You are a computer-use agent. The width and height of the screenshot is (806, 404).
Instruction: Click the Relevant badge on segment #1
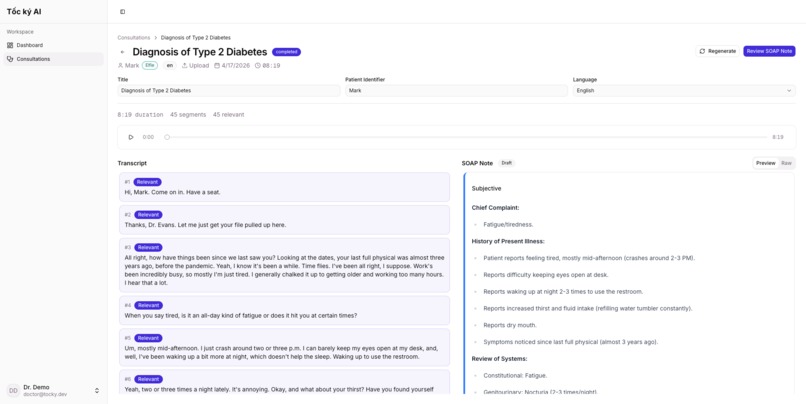pyautogui.click(x=148, y=182)
